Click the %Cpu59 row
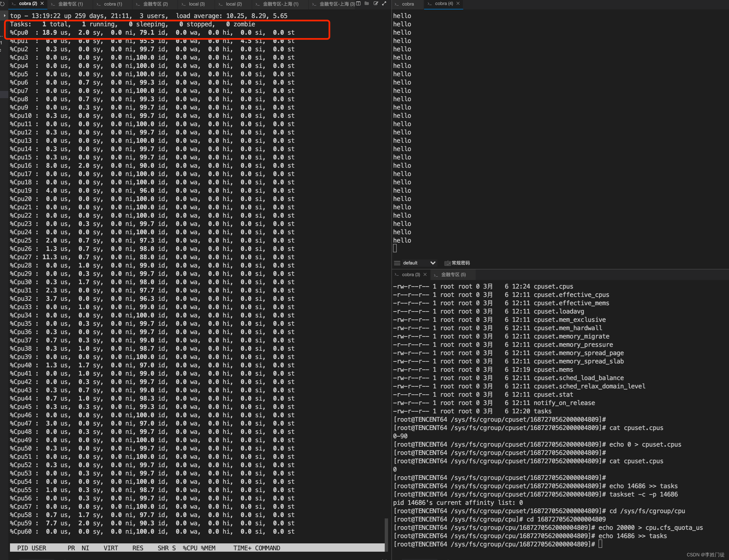The image size is (729, 560). (x=152, y=523)
